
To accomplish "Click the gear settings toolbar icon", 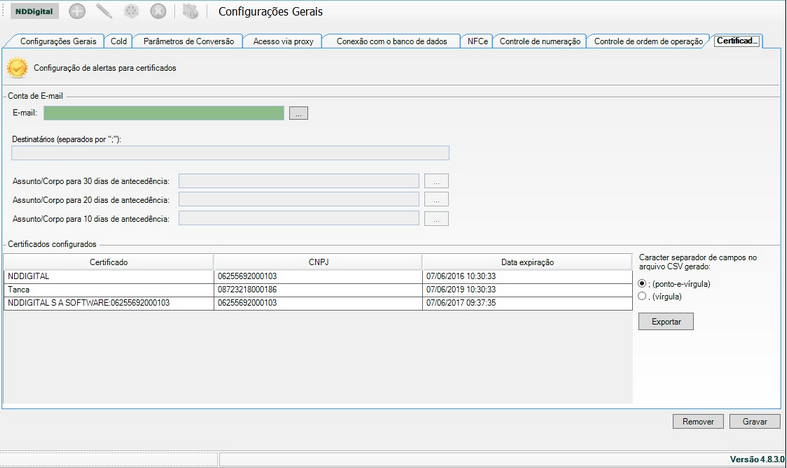I will (x=131, y=12).
